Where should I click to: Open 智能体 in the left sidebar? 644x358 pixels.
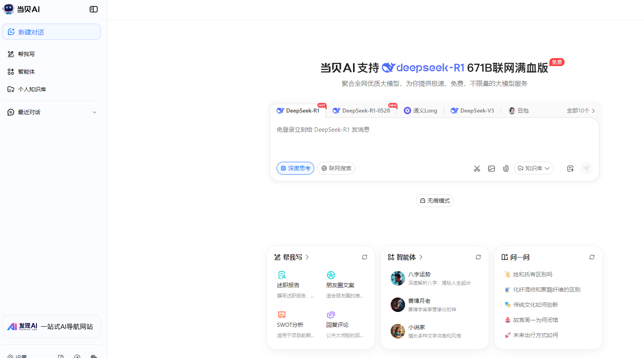[x=51, y=72]
